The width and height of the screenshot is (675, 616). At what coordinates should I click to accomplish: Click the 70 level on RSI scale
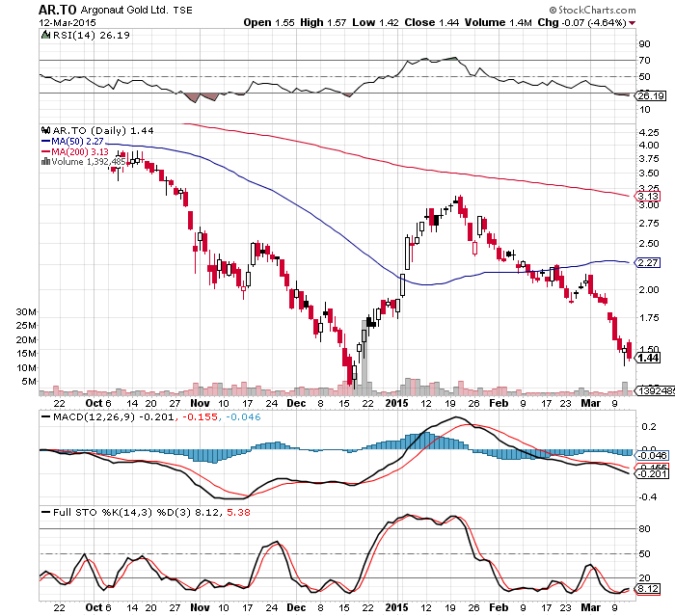[644, 61]
